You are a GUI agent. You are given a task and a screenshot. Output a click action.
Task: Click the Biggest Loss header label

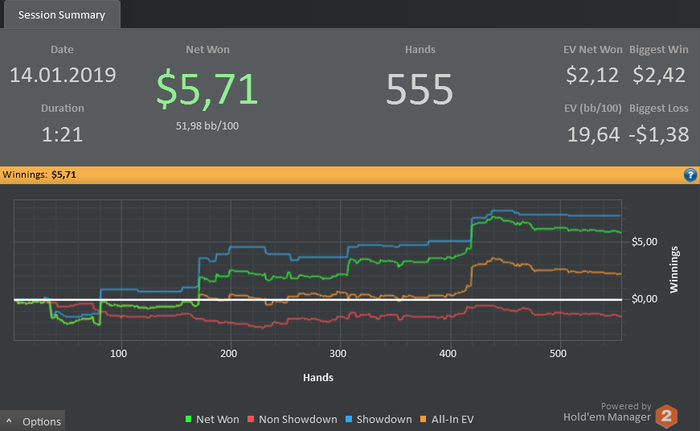pos(658,109)
